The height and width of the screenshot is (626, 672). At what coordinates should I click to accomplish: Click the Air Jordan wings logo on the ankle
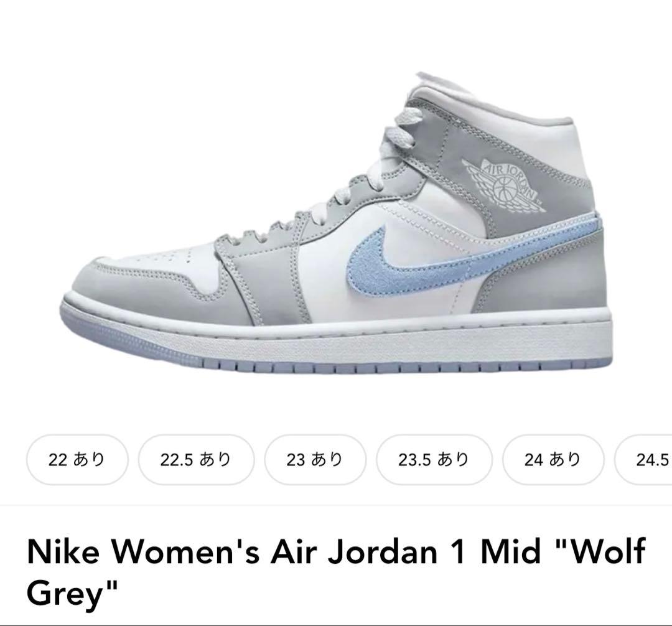coord(502,185)
